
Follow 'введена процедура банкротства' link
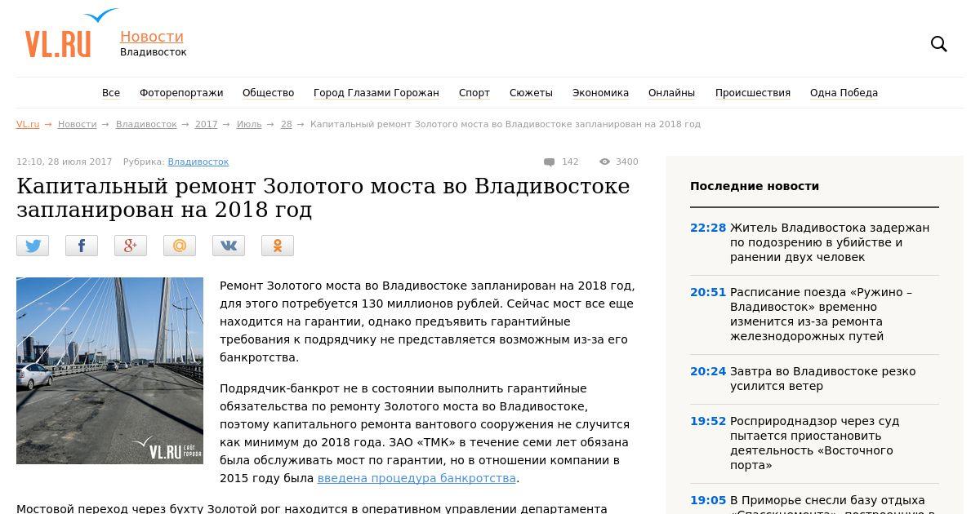coord(416,478)
